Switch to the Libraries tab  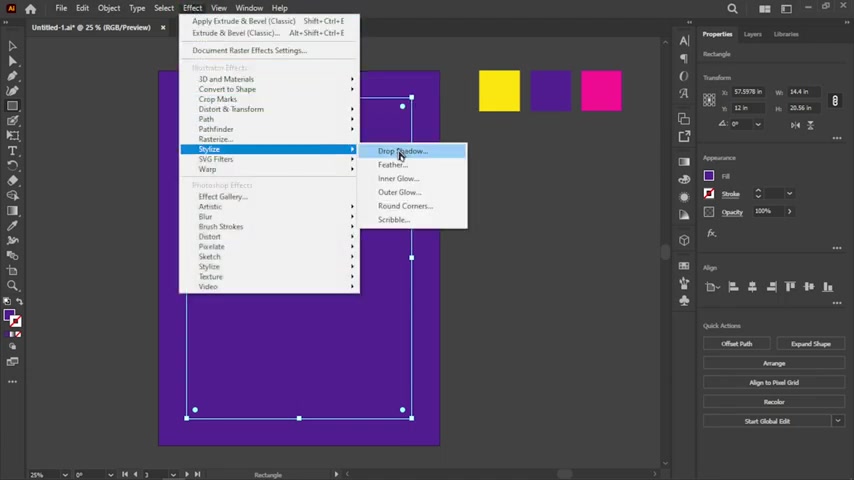point(786,34)
